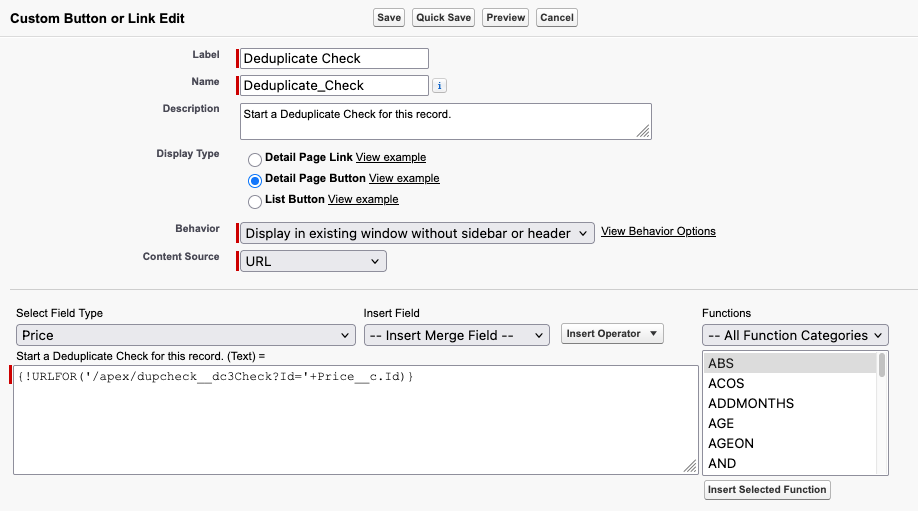Click the Description box resize handle
This screenshot has height=511, width=918.
pos(643,132)
